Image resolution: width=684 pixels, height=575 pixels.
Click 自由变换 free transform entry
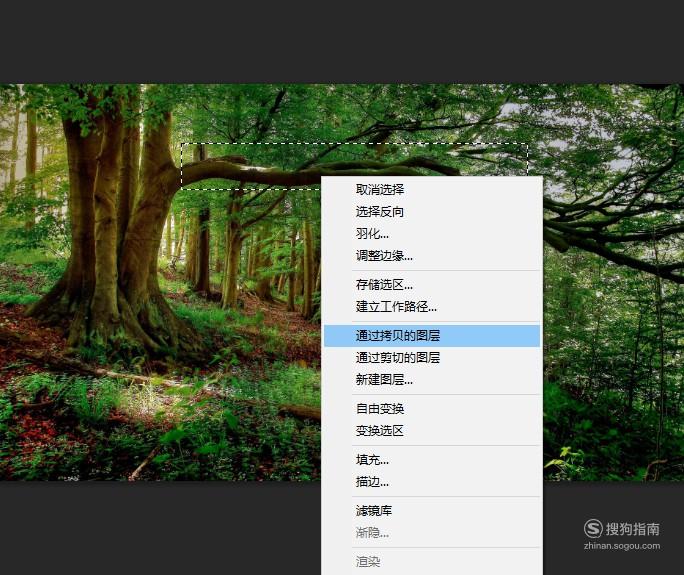pos(432,409)
